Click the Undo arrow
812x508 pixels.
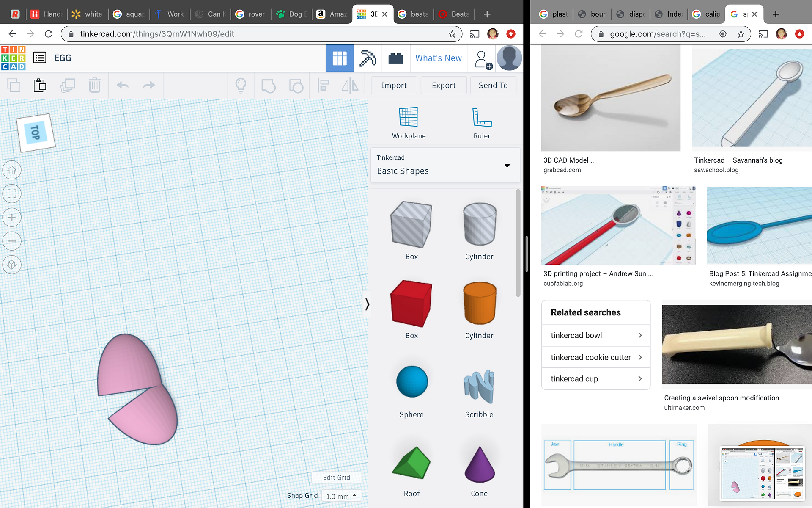coord(123,86)
